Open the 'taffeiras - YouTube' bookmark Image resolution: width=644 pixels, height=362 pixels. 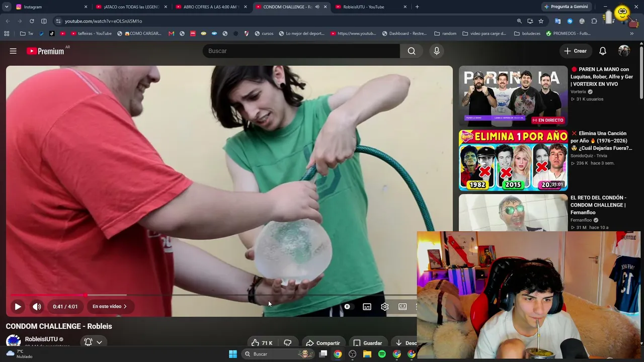tap(92, 34)
